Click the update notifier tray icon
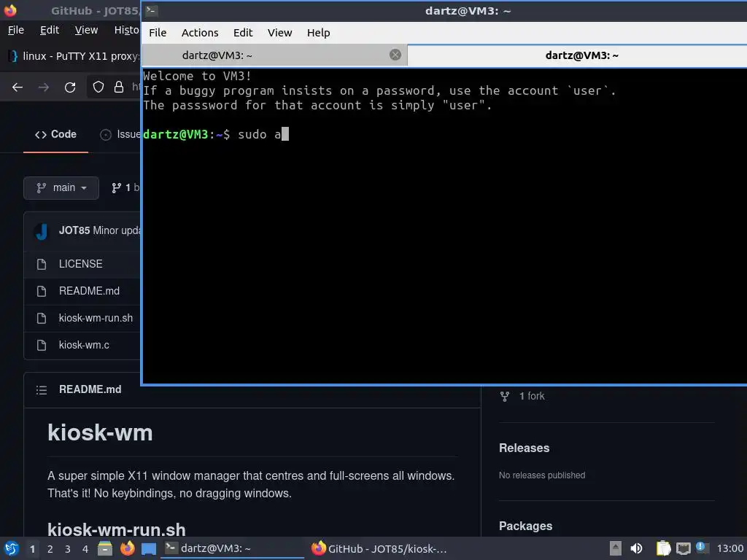Image resolution: width=747 pixels, height=560 pixels. (x=701, y=547)
